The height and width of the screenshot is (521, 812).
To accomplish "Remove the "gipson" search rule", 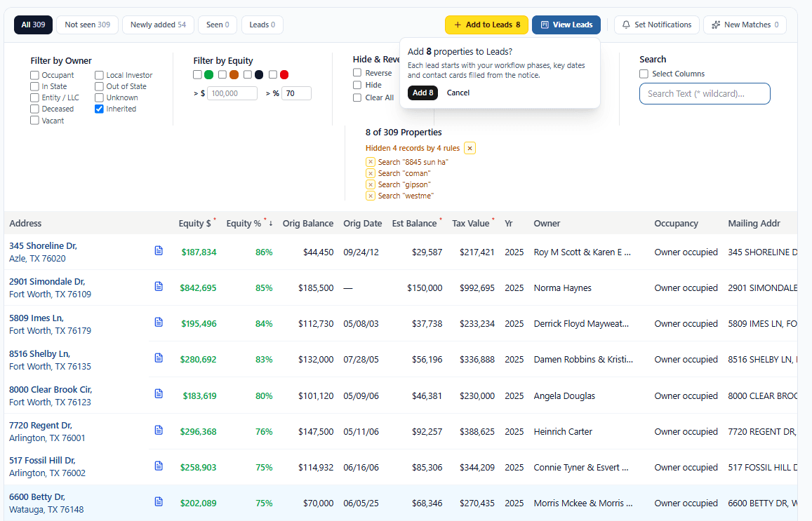I will 371,184.
